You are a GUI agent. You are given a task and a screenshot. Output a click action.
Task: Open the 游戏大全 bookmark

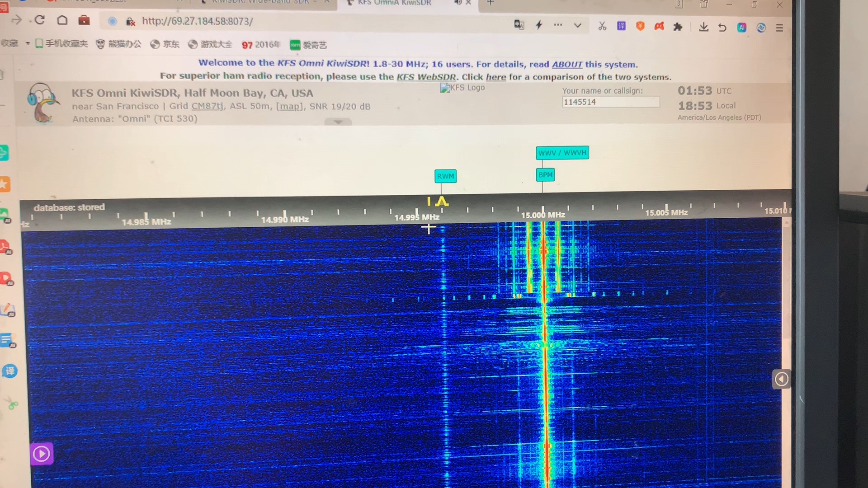coord(210,44)
